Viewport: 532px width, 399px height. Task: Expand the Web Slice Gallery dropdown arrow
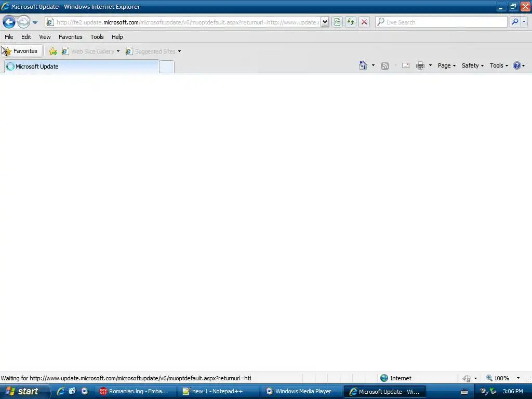[x=118, y=51]
